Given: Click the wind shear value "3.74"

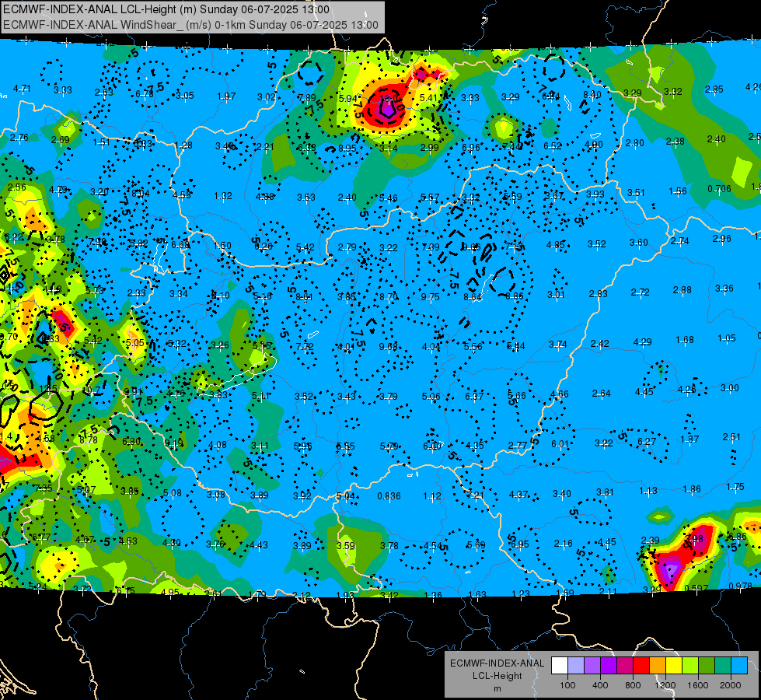Looking at the screenshot, I should coord(557,345).
